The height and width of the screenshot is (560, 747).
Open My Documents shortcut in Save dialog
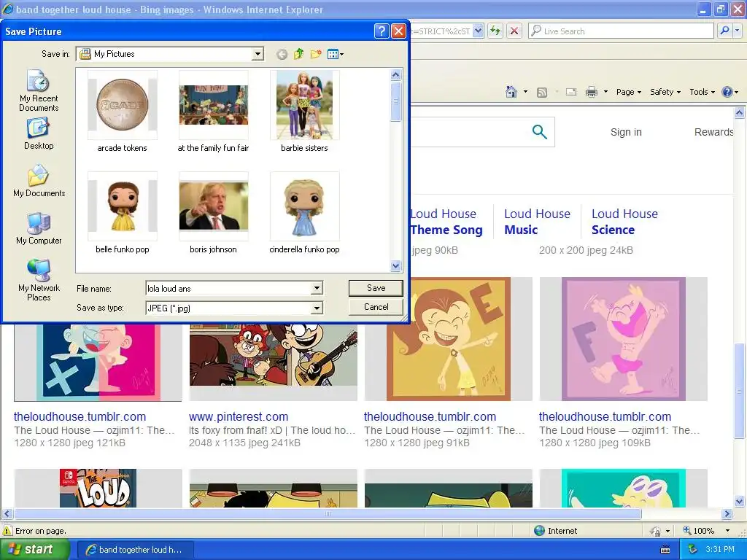39,181
